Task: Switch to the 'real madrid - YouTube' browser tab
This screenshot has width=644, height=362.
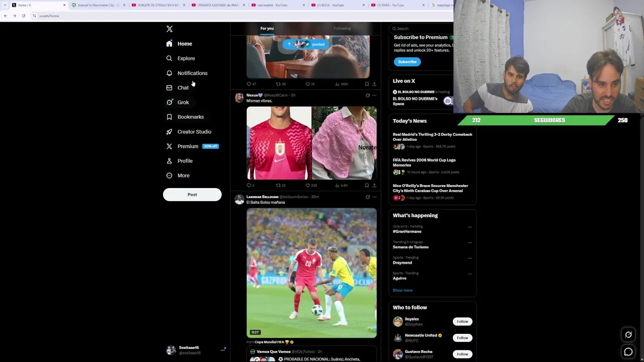Action: pyautogui.click(x=278, y=5)
